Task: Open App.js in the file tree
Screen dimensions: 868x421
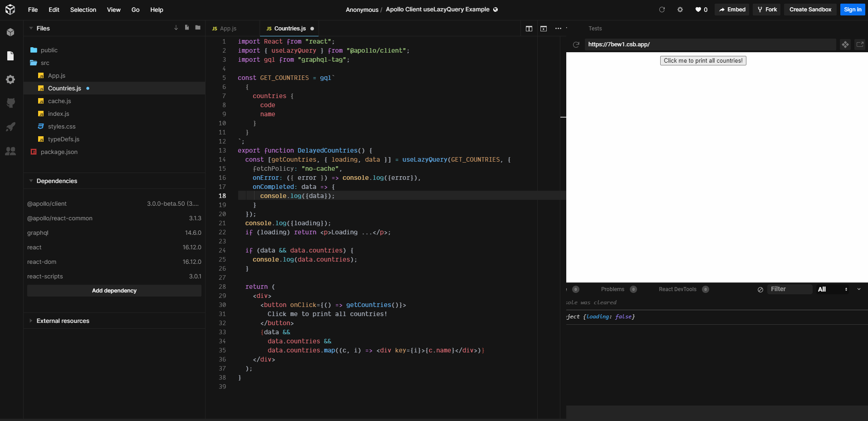Action: 114,75
